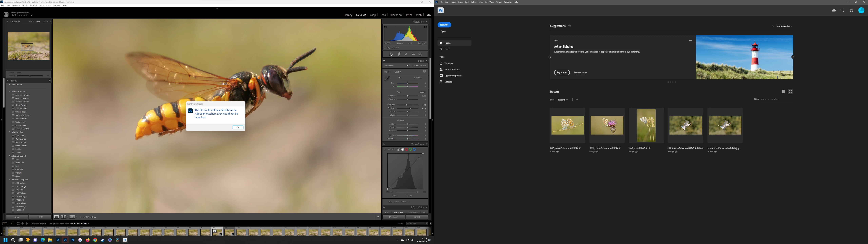868x244 pixels.
Task: Click the New file button
Action: pos(444,25)
